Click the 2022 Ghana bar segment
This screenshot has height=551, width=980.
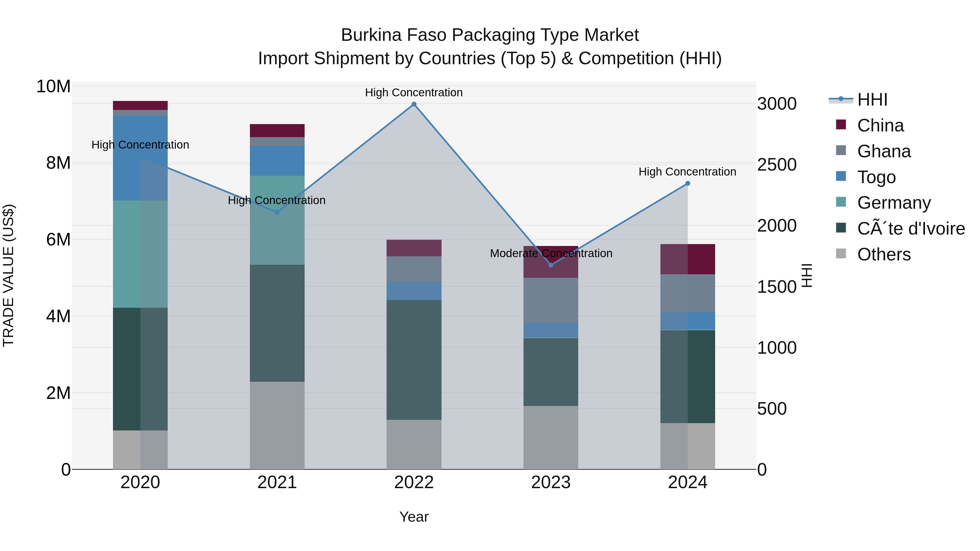414,269
